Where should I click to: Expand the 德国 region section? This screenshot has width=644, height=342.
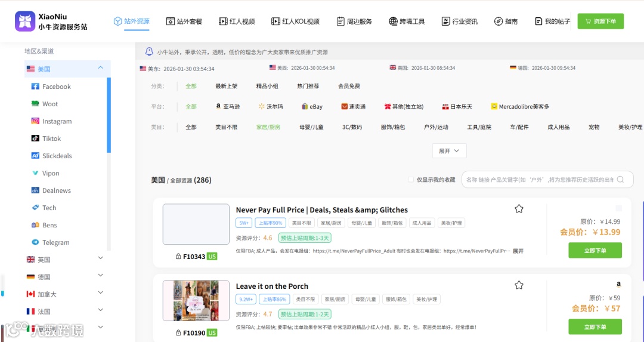(101, 275)
